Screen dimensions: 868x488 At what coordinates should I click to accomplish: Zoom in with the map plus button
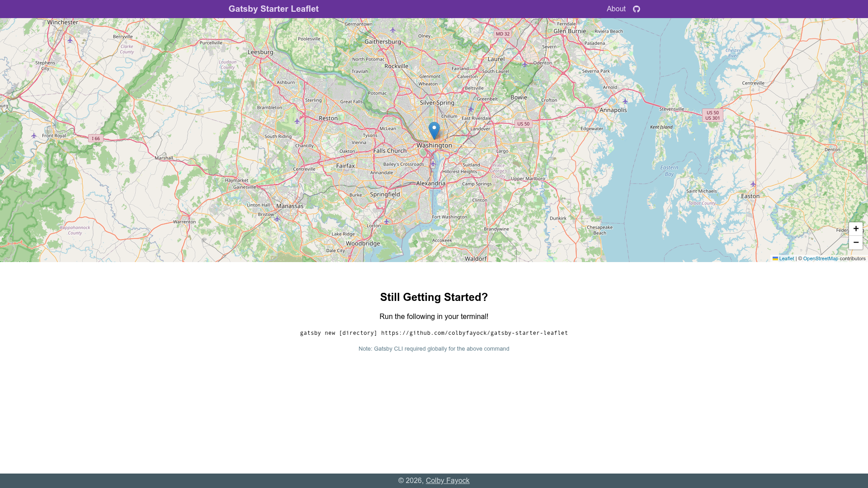(855, 229)
